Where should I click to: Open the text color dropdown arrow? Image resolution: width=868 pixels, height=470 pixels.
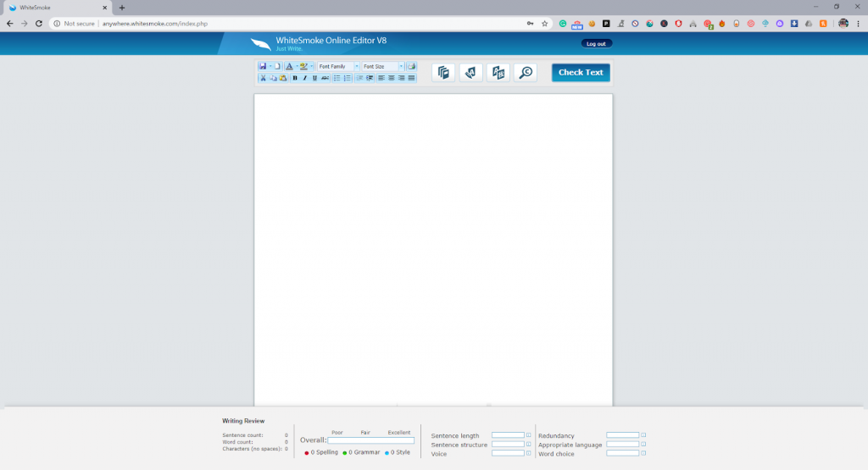click(x=298, y=66)
